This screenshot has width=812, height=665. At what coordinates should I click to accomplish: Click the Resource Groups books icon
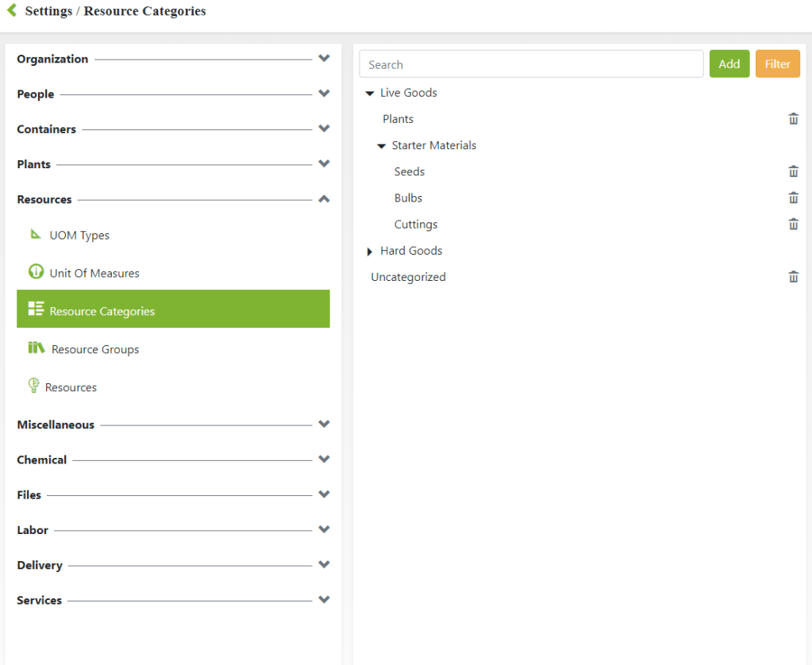(x=37, y=348)
